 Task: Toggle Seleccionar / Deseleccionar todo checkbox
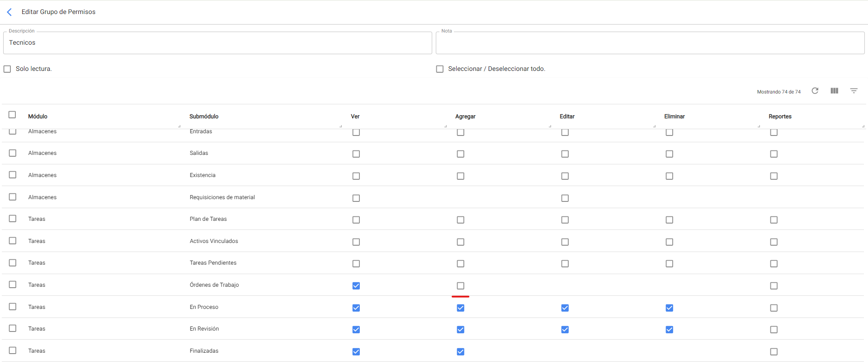pyautogui.click(x=439, y=69)
